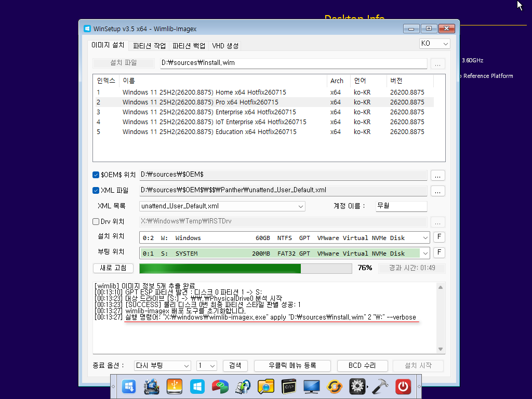Open the orange USB drive dock icon
The image size is (532, 399).
[175, 387]
